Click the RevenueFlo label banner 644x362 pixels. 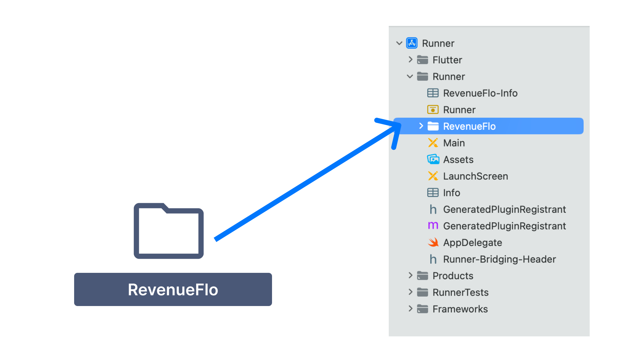pos(173,289)
